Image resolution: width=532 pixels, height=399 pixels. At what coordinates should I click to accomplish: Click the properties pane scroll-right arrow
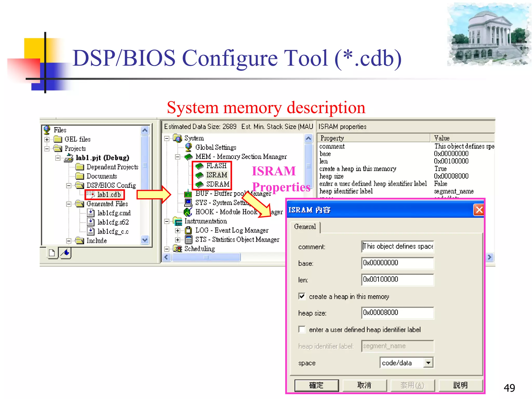(490, 257)
